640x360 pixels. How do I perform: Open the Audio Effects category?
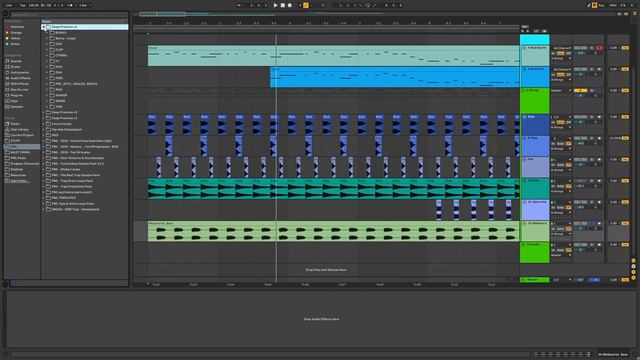click(20, 78)
